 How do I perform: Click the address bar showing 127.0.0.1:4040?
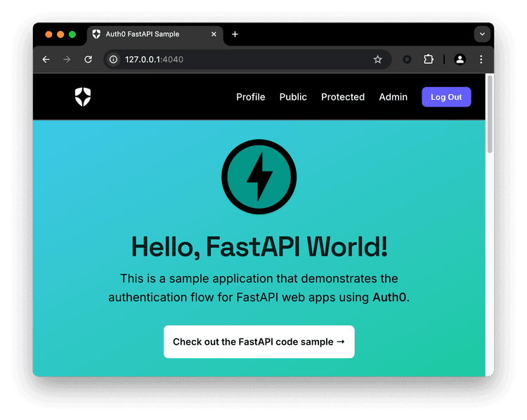click(x=247, y=60)
